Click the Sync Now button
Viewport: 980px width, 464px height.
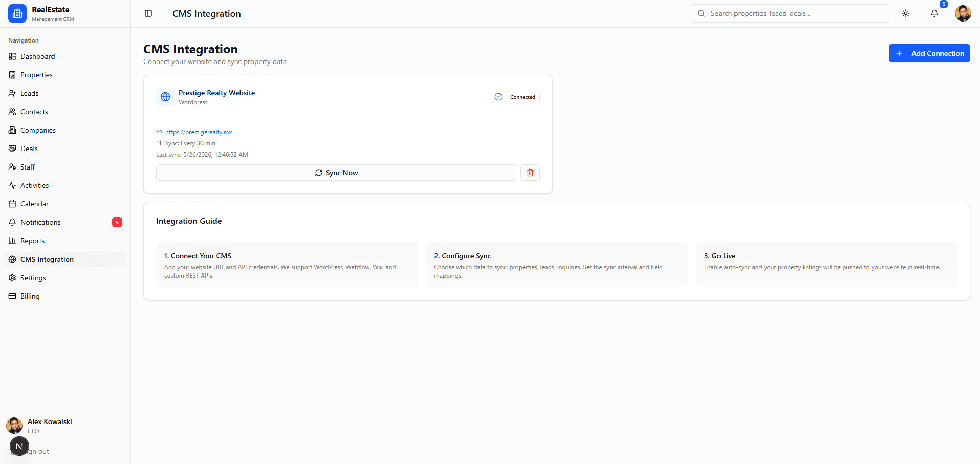click(336, 173)
